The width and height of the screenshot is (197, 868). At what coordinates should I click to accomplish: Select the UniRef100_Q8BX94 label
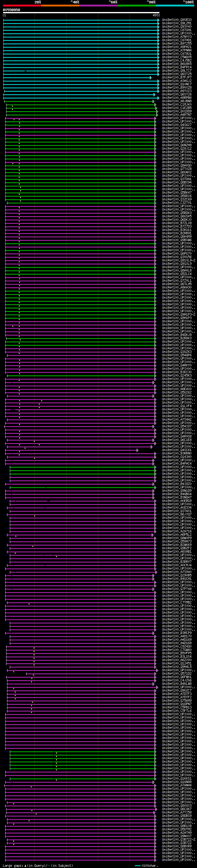[x=177, y=183]
